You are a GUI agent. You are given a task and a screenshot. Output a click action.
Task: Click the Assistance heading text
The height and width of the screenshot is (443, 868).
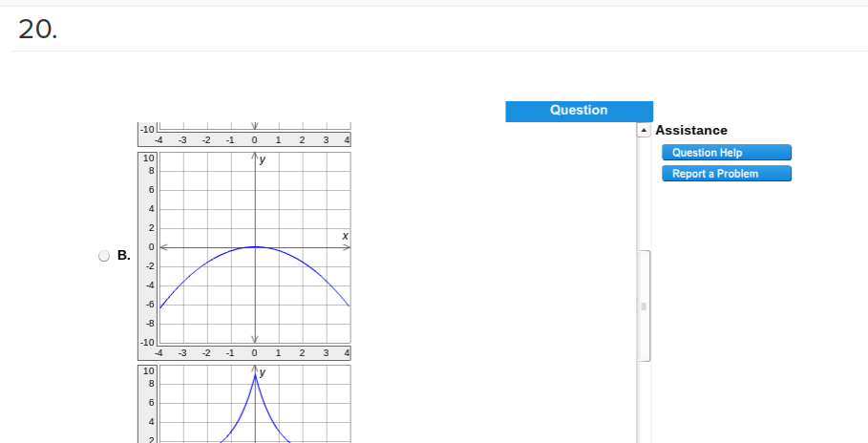[690, 130]
